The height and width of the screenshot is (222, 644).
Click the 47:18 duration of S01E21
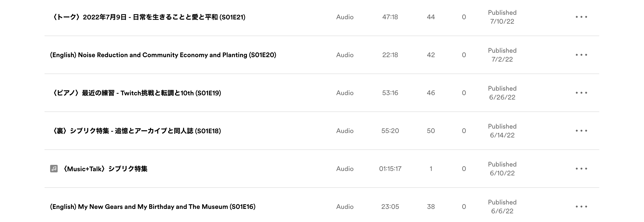(x=390, y=17)
